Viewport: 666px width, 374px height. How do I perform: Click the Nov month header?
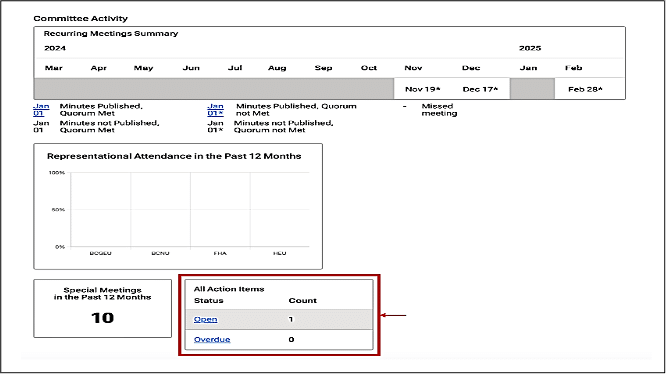(413, 68)
